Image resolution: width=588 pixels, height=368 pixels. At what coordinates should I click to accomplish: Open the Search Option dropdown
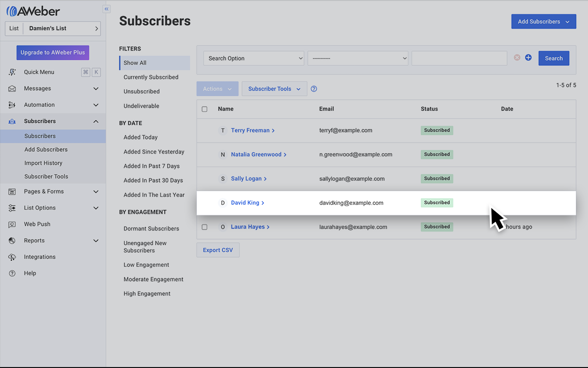coord(254,58)
